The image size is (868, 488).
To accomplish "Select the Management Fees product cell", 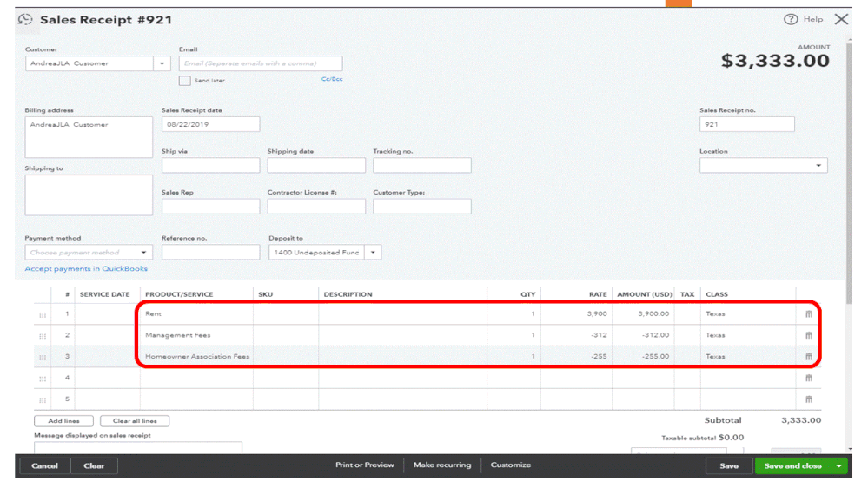I will (x=196, y=335).
